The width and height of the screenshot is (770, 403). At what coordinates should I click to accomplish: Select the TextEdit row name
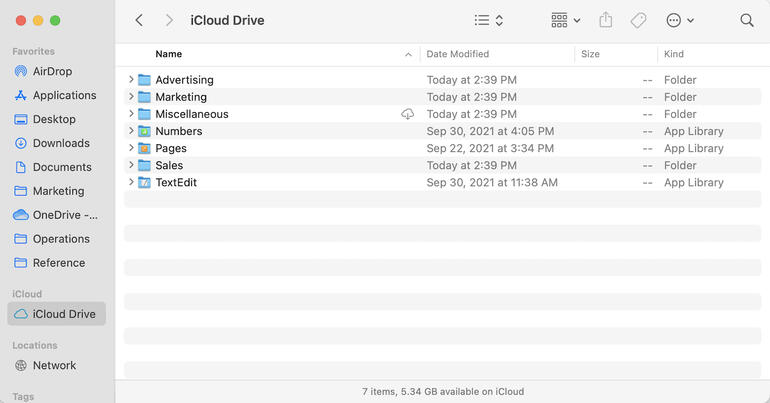click(x=176, y=183)
